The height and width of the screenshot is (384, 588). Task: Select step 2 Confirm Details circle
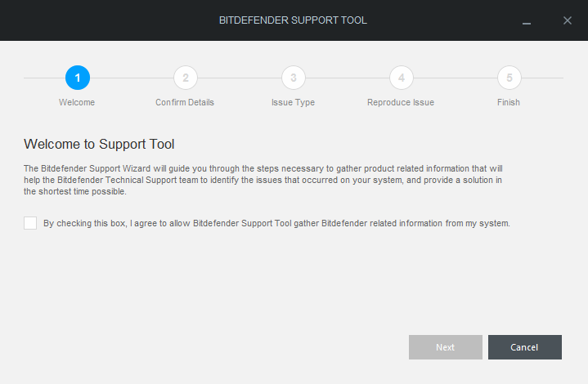pos(186,78)
